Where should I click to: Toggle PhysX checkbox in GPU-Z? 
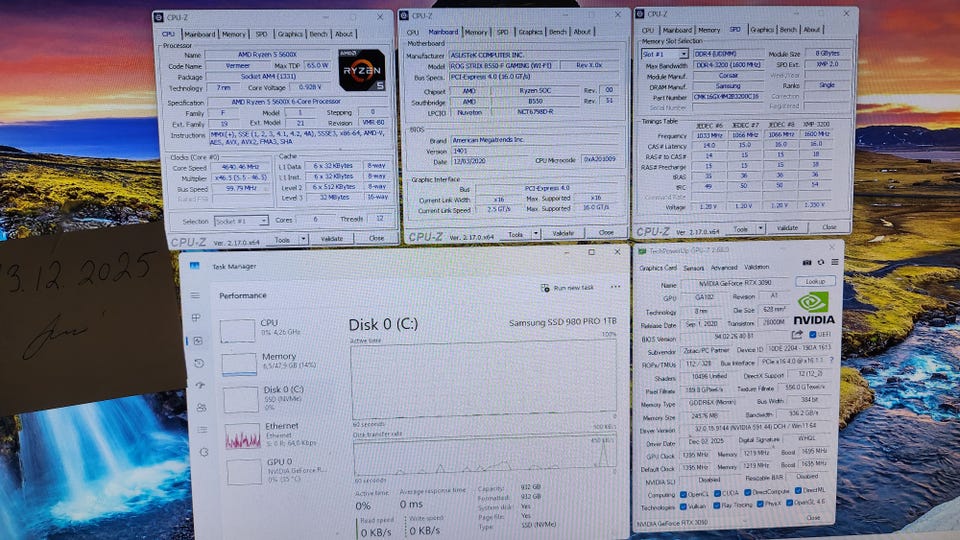[x=760, y=504]
